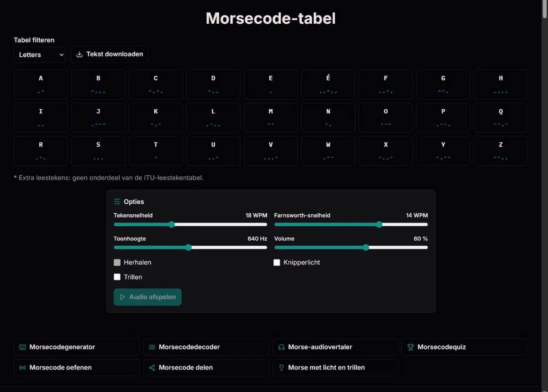
Task: Select the letter T morse card
Action: pyautogui.click(x=156, y=151)
